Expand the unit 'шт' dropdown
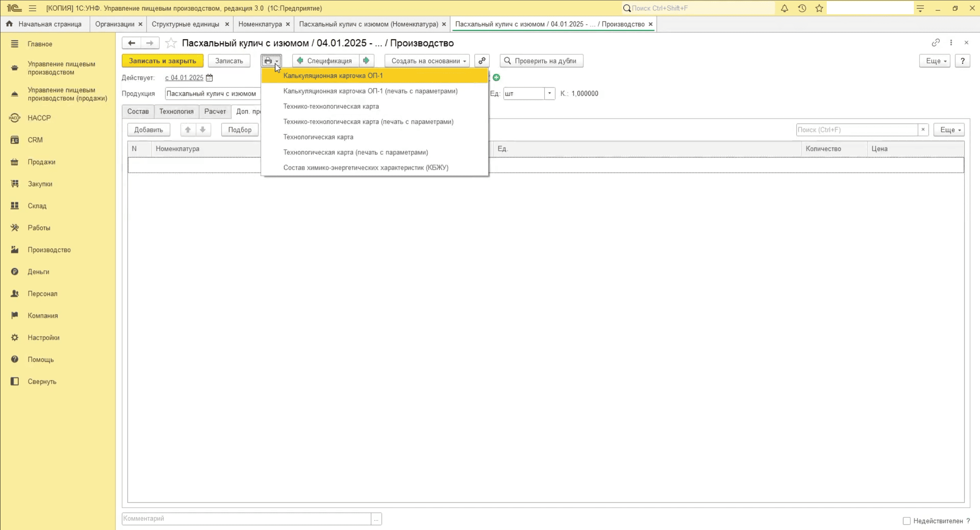The width and height of the screenshot is (980, 530). tap(550, 94)
